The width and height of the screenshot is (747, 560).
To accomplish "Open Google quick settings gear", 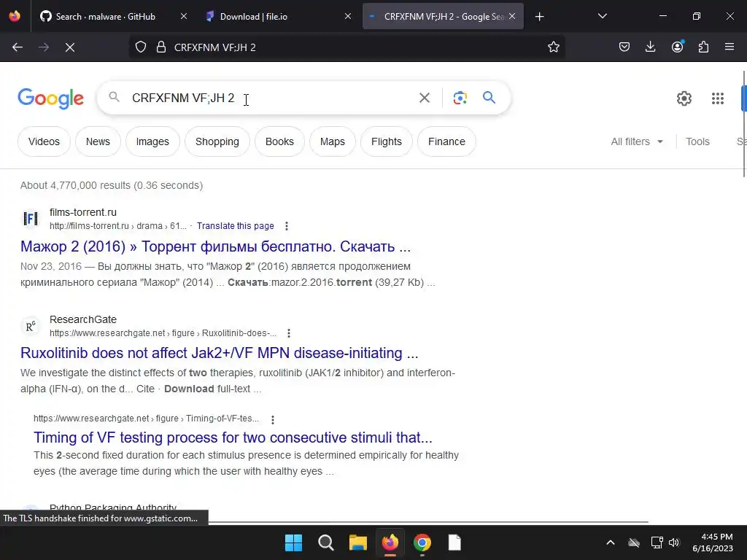I will point(684,98).
